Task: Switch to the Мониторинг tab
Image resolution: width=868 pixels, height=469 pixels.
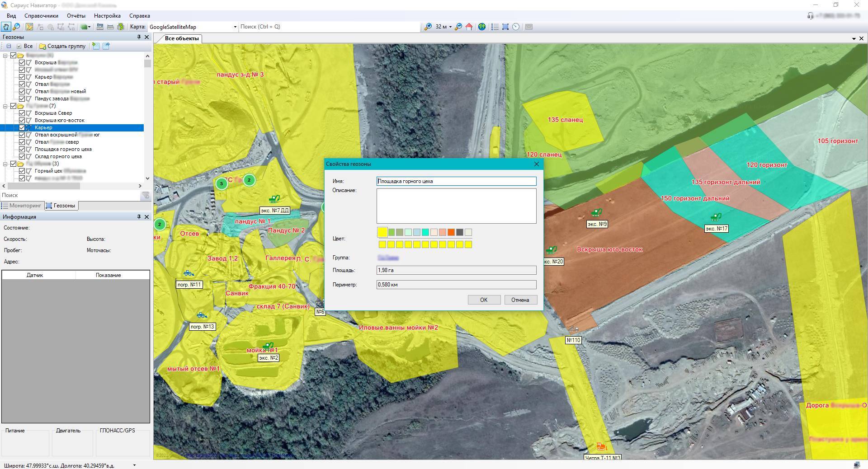Action: point(22,206)
